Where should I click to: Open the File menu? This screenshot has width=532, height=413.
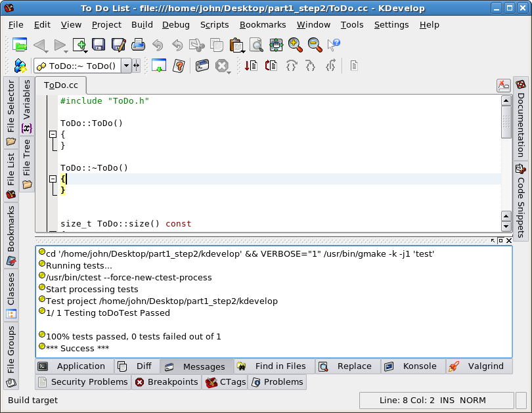[16, 25]
